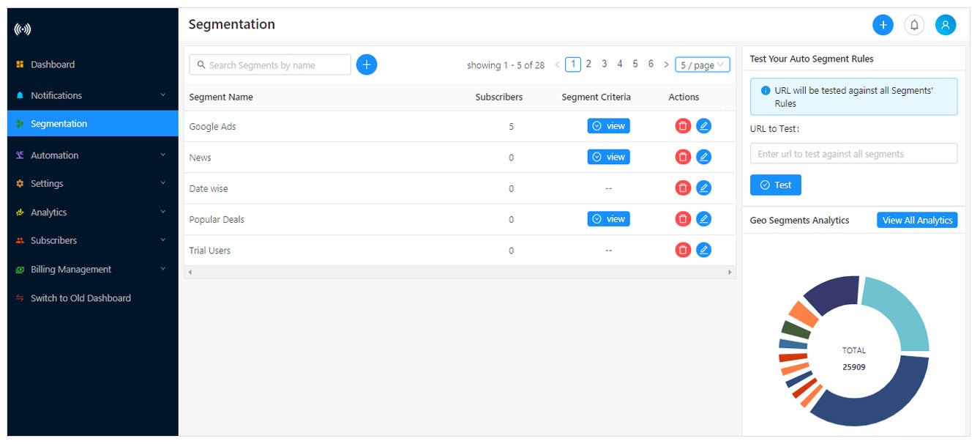The height and width of the screenshot is (444, 980).
Task: Click the Switch to Old Dashboard arrows icon
Action: (x=20, y=298)
